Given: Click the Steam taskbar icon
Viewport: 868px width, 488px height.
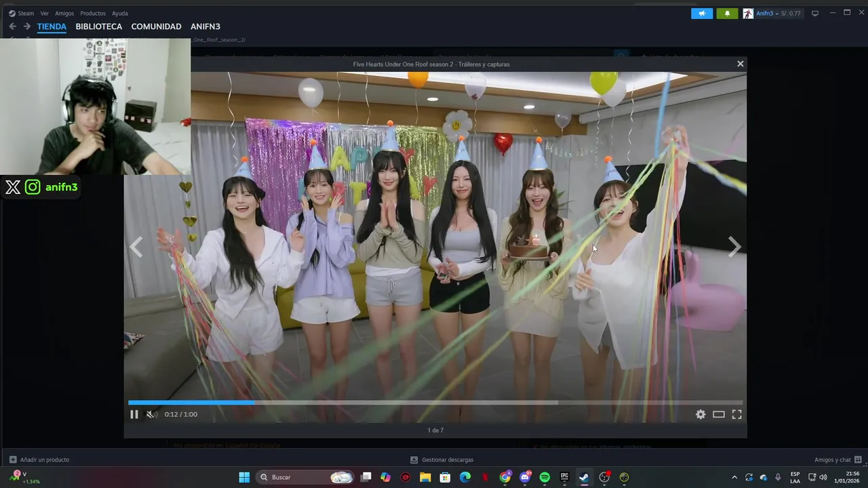Looking at the screenshot, I should point(584,477).
